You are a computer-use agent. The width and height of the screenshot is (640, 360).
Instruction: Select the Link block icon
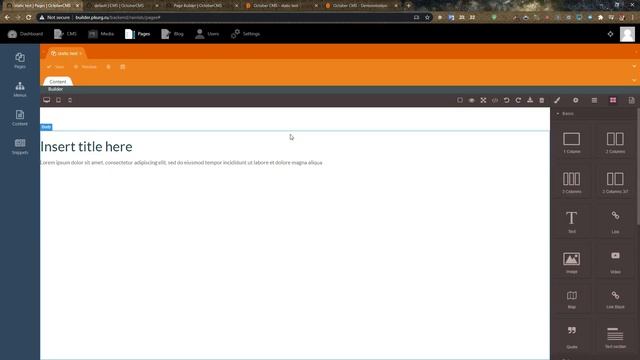point(615,216)
